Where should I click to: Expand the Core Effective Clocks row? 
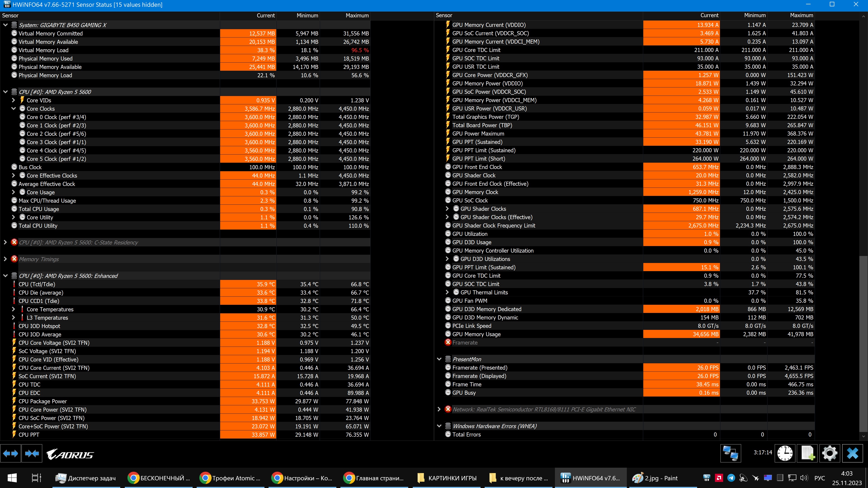(14, 176)
